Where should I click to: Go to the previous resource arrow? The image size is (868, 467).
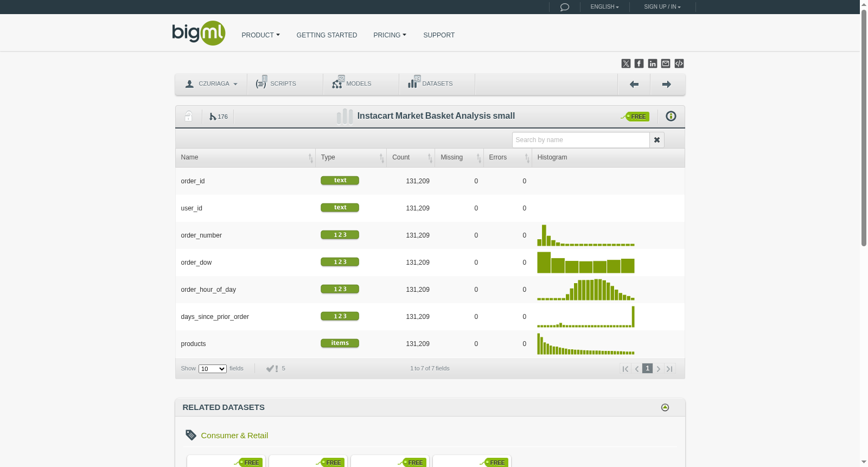coord(634,84)
